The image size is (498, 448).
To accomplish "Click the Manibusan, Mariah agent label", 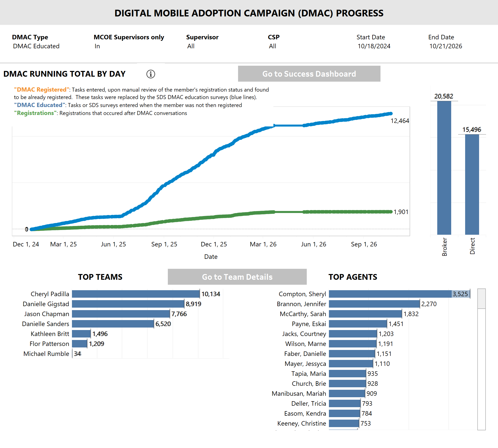I will [299, 393].
